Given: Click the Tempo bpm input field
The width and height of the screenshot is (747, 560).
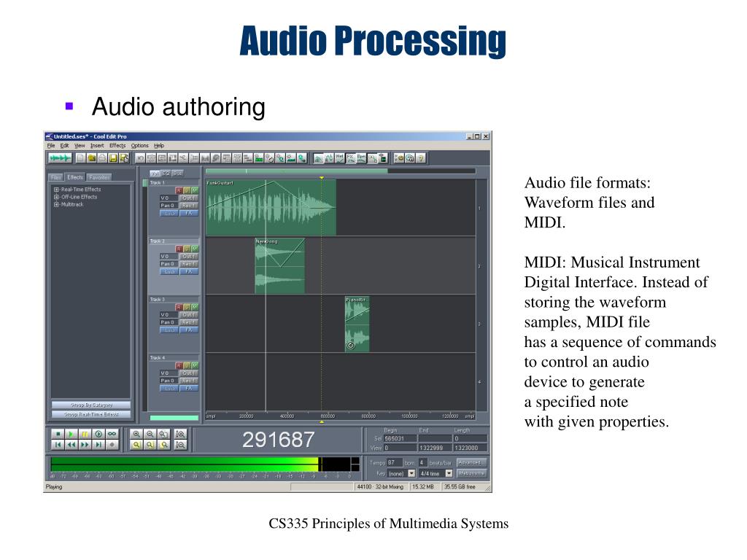Looking at the screenshot, I should (x=395, y=462).
